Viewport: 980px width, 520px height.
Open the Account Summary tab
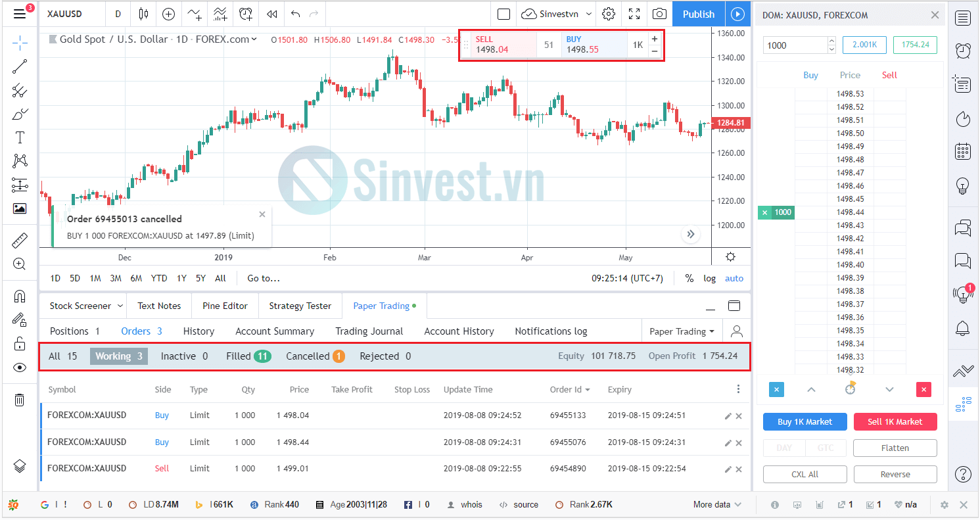click(x=275, y=331)
